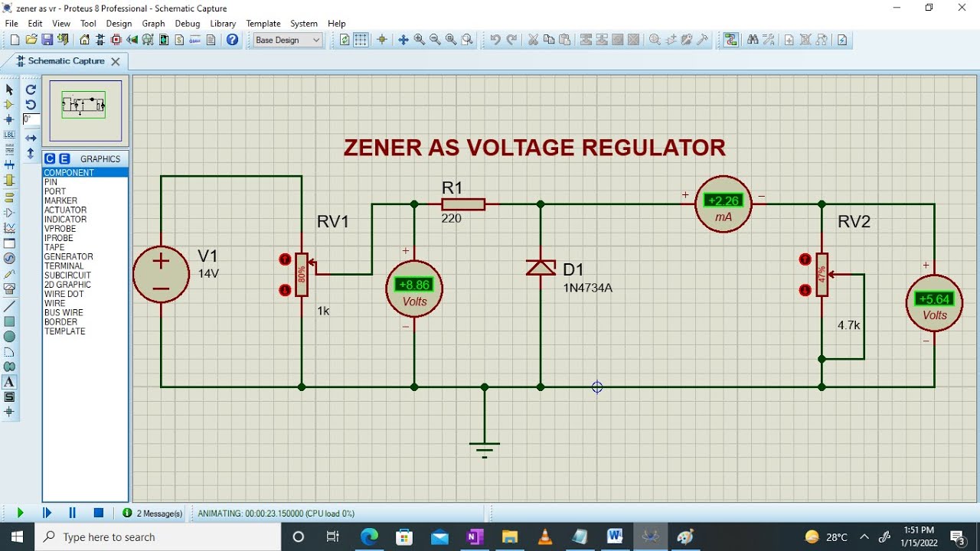
Task: Open search with binoculars icon
Action: click(x=753, y=40)
